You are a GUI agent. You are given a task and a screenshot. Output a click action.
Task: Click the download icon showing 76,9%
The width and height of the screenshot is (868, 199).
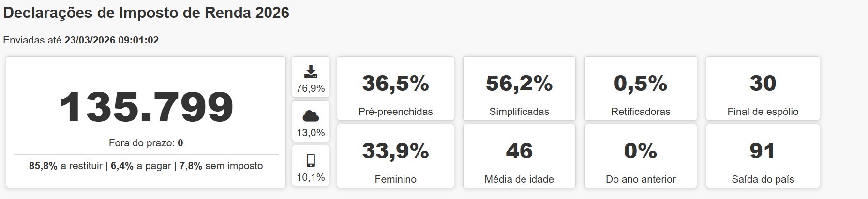(311, 71)
